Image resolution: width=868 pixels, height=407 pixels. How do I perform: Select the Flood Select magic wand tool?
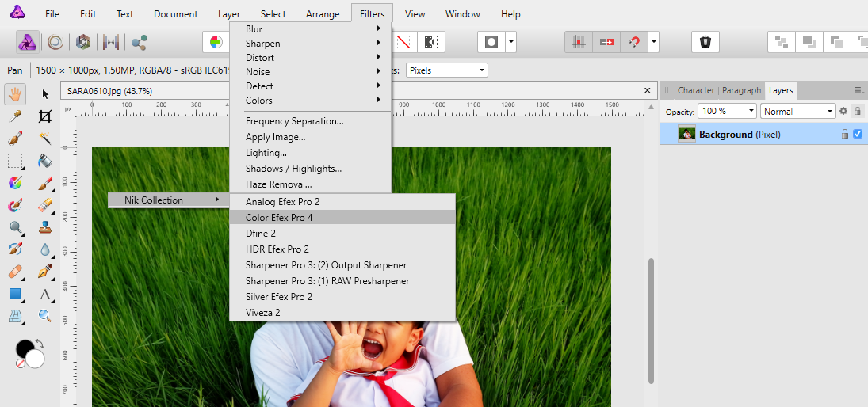coord(45,139)
